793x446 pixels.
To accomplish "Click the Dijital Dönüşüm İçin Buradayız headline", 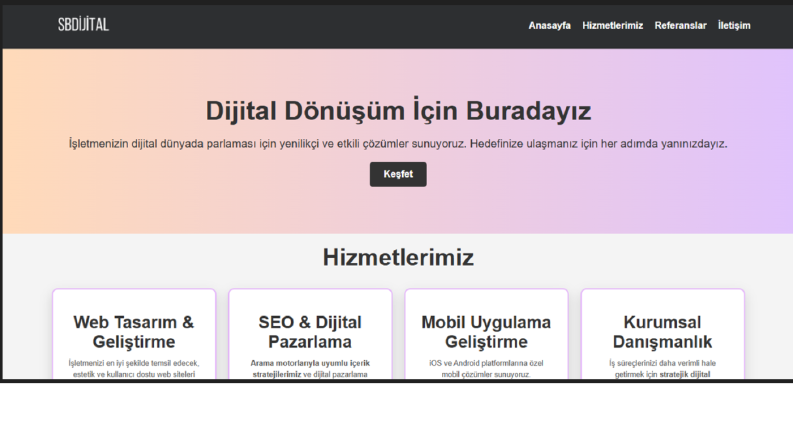I will [x=398, y=110].
